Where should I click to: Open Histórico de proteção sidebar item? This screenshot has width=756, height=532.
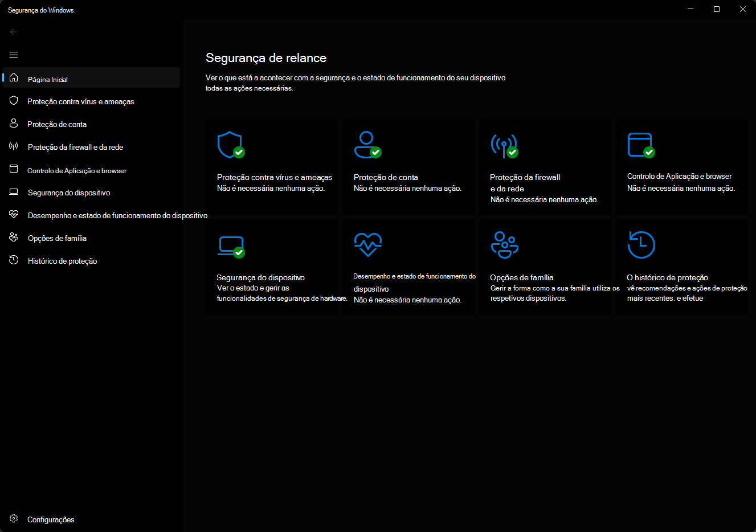[91, 261]
